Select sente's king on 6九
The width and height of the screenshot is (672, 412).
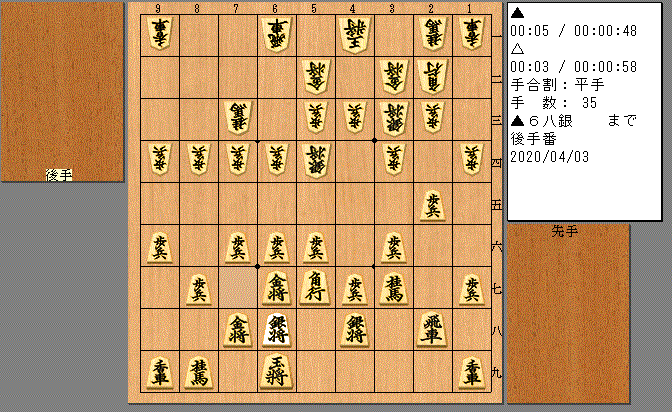click(x=276, y=371)
